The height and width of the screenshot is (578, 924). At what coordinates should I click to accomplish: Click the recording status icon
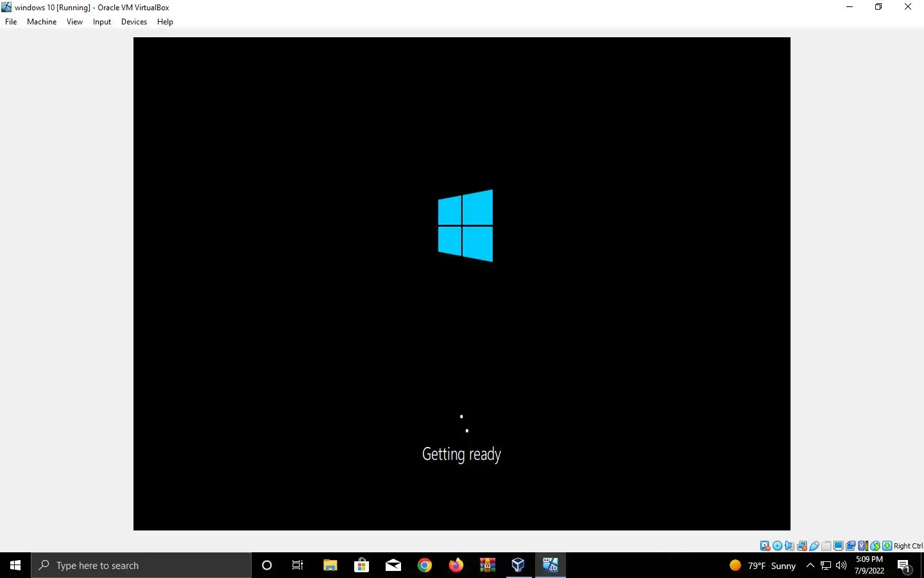[x=851, y=546]
